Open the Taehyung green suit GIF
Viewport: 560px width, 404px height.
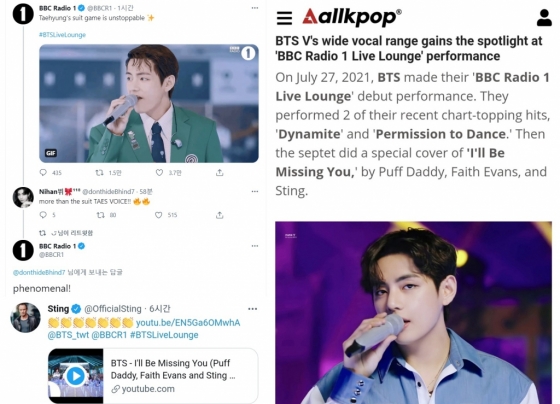(x=149, y=104)
